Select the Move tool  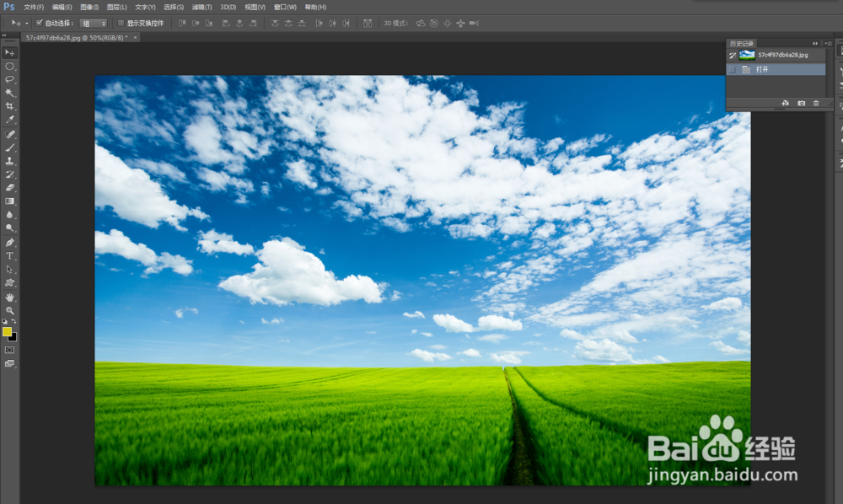(10, 52)
